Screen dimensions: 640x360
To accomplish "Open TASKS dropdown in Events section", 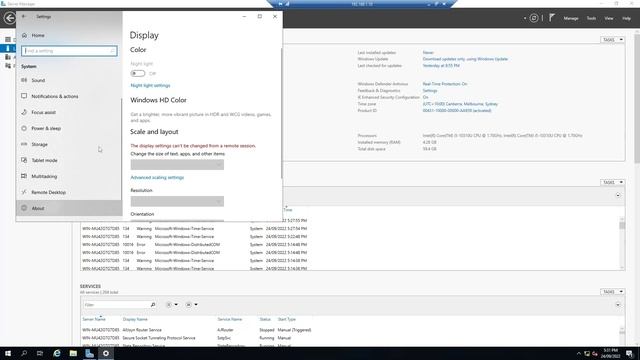I will click(613, 182).
